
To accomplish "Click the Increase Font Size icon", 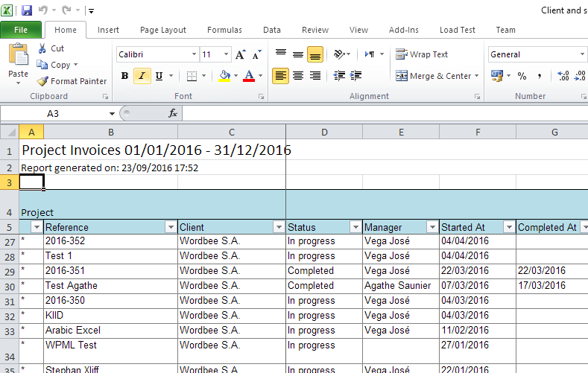I will click(x=240, y=54).
